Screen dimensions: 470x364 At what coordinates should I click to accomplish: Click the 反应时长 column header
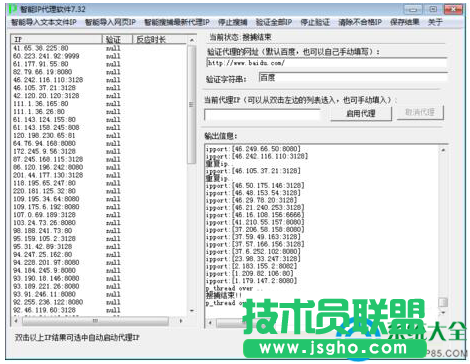(x=159, y=39)
